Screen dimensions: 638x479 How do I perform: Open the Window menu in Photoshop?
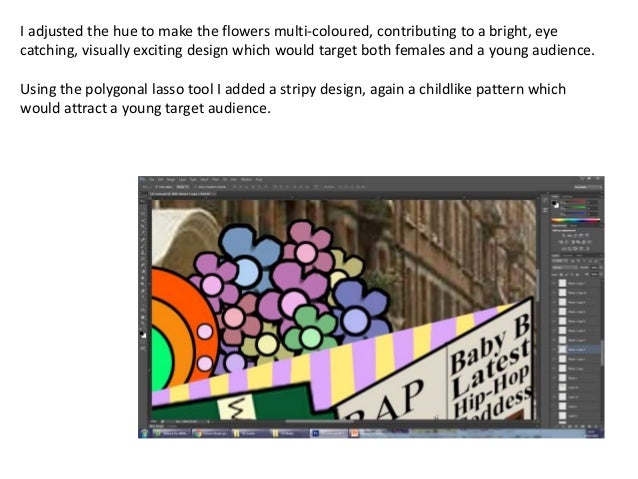pyautogui.click(x=246, y=179)
